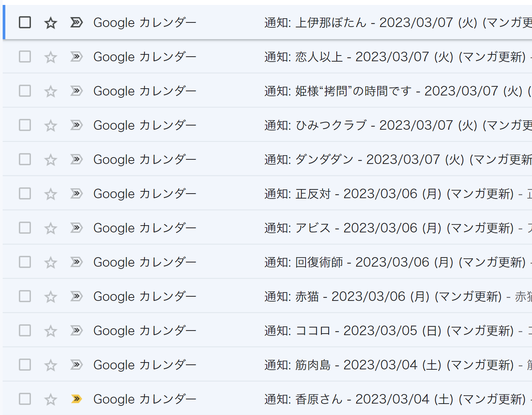The width and height of the screenshot is (532, 415).
Task: Add a star to ひみつクラブ email
Action: pos(51,126)
